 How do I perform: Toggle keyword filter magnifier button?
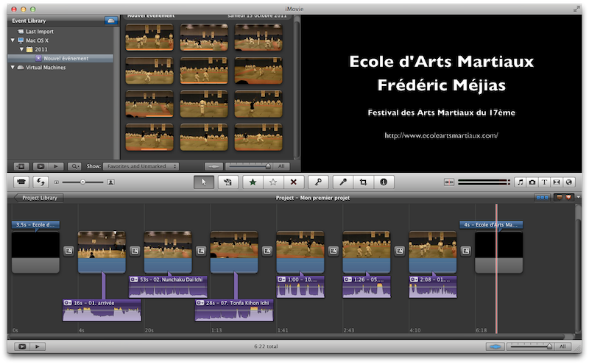click(74, 166)
